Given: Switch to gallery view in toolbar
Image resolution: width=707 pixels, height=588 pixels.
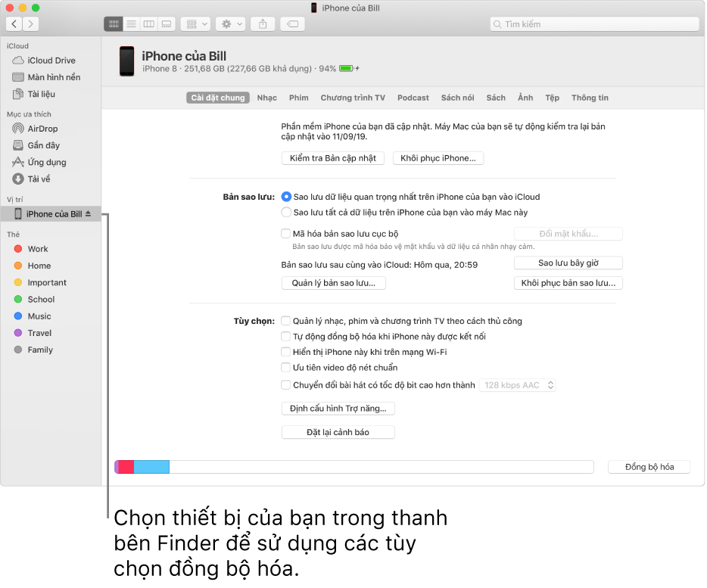Looking at the screenshot, I should (167, 24).
